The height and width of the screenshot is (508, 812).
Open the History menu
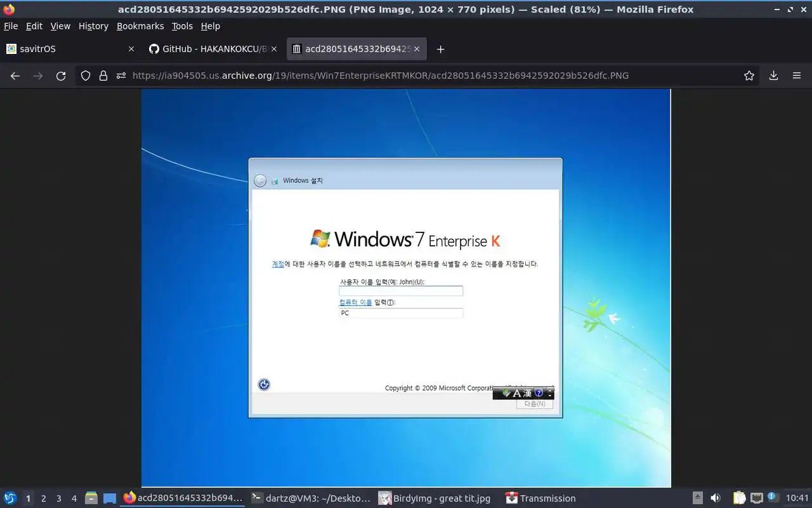(93, 26)
